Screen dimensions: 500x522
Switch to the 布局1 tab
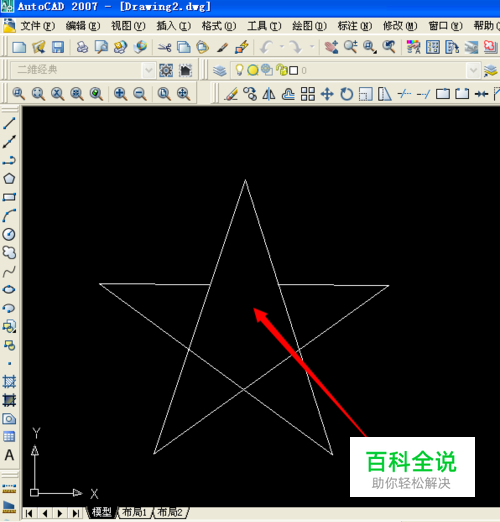pyautogui.click(x=134, y=512)
